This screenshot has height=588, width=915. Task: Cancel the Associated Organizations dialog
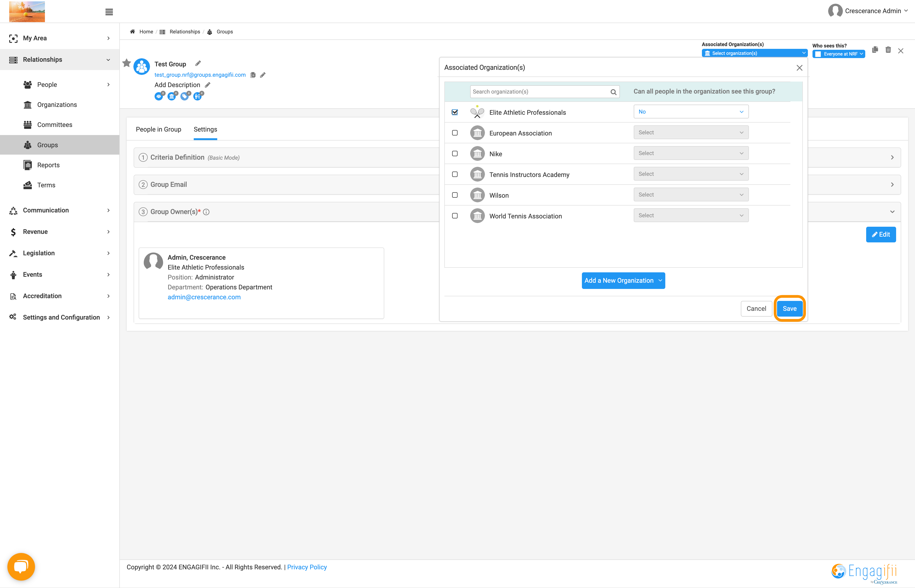coord(756,309)
